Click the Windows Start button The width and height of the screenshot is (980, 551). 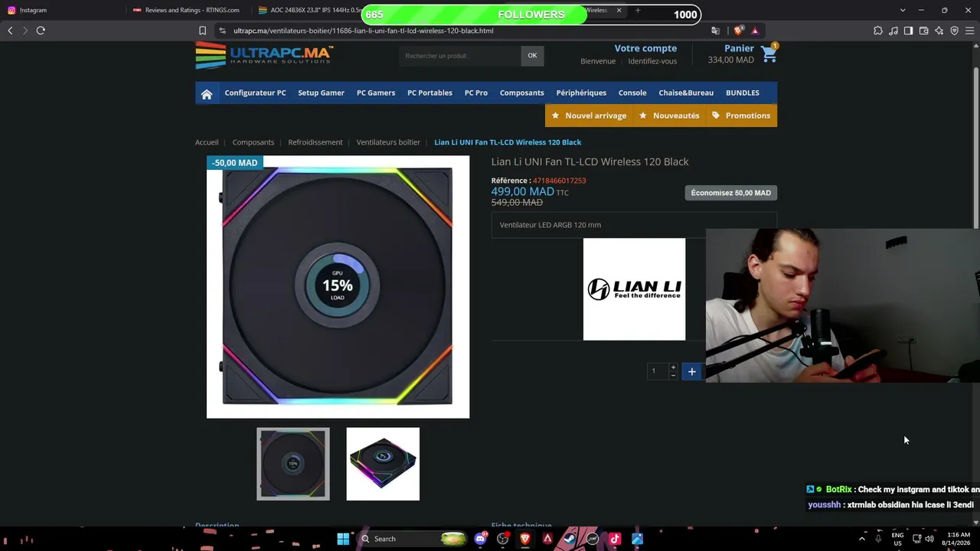[x=343, y=539]
